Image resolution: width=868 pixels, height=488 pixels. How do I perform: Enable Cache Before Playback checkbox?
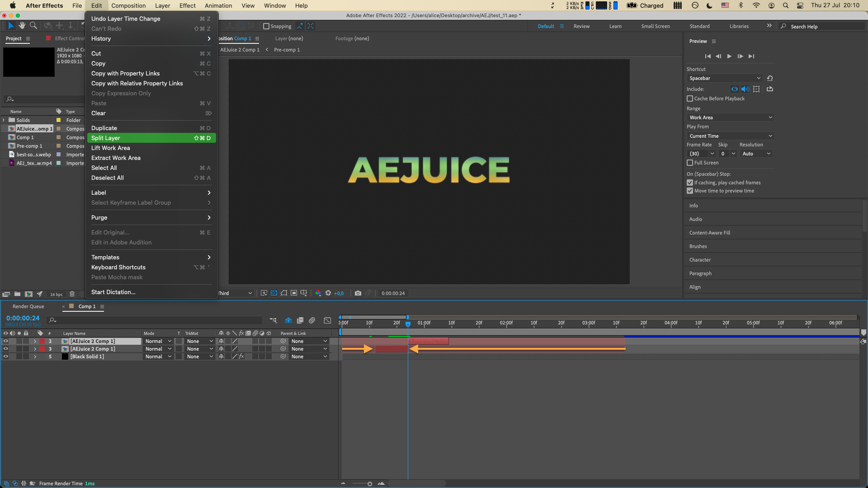(690, 99)
